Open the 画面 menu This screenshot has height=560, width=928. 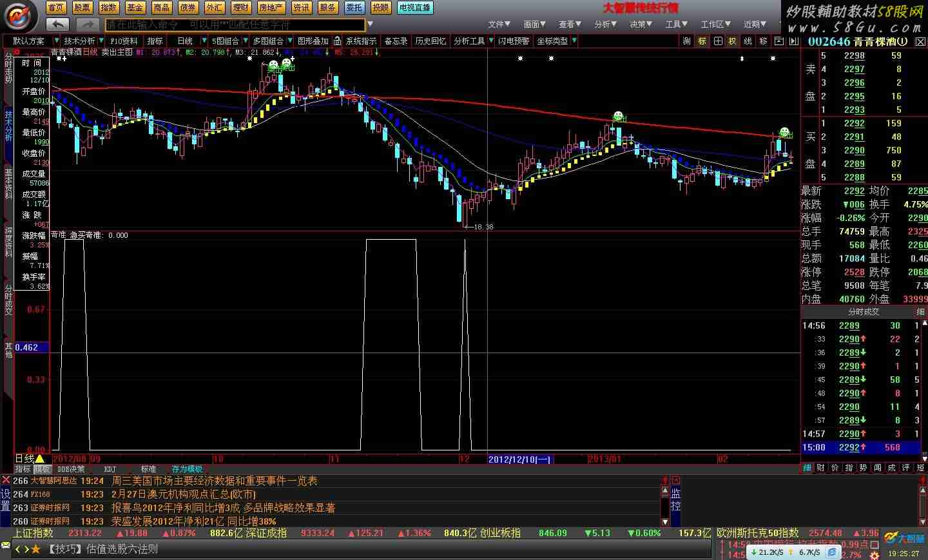(534, 24)
